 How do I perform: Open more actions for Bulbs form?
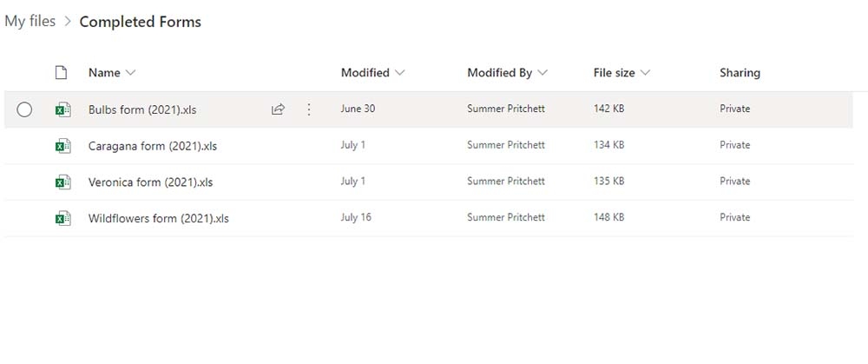click(x=309, y=109)
